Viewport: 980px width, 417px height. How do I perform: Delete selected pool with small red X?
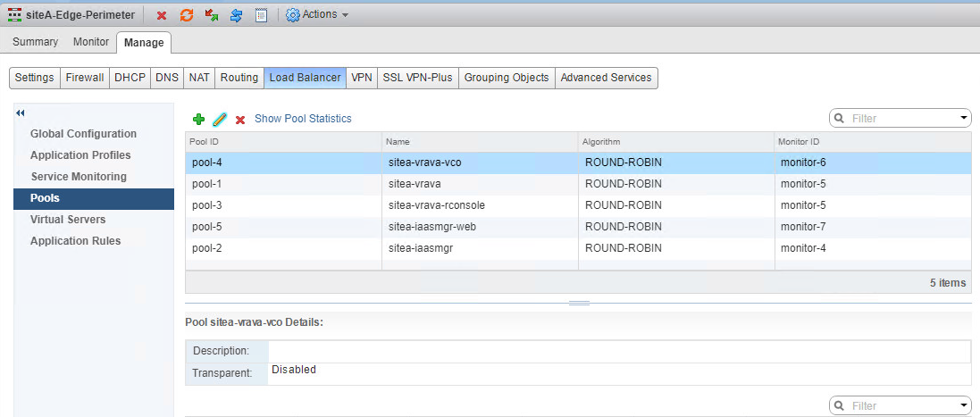[x=239, y=120]
